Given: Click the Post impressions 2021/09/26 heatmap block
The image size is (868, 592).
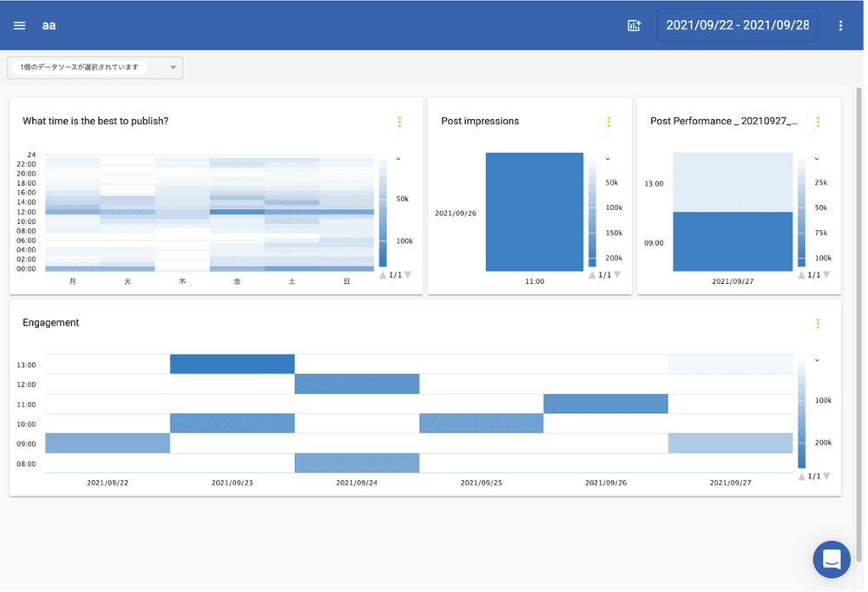Looking at the screenshot, I should [534, 212].
